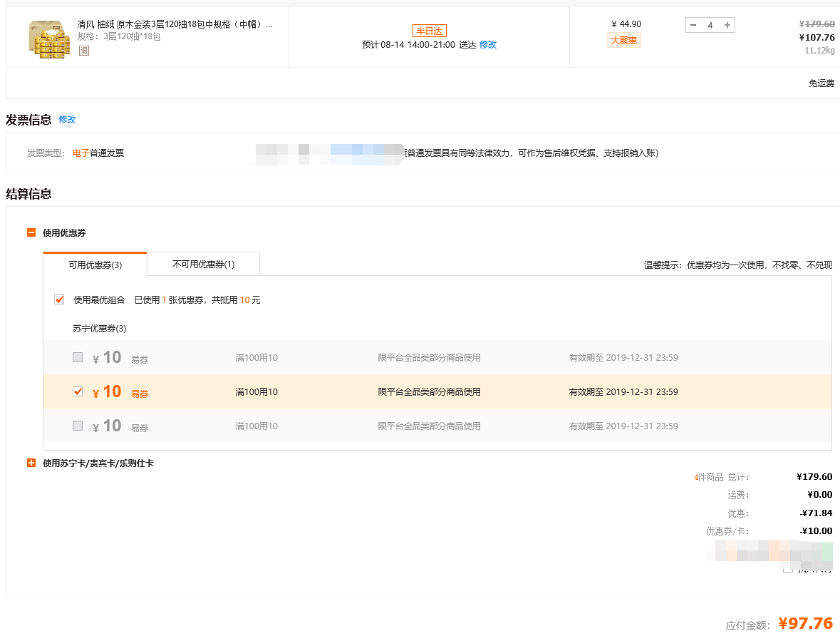Viewport: 840px width, 636px height.
Task: Click the 半日达 delivery badge
Action: coord(429,31)
